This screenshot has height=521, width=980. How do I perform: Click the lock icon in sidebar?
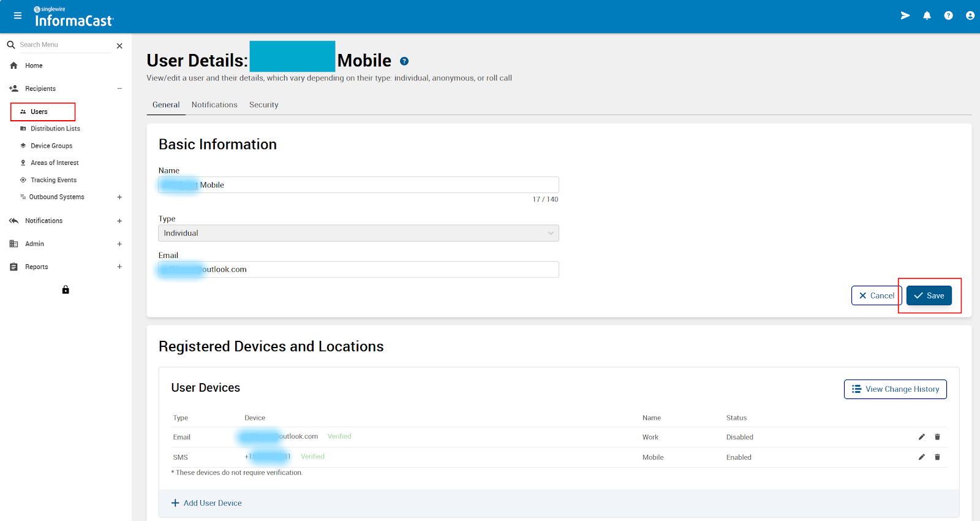click(66, 290)
